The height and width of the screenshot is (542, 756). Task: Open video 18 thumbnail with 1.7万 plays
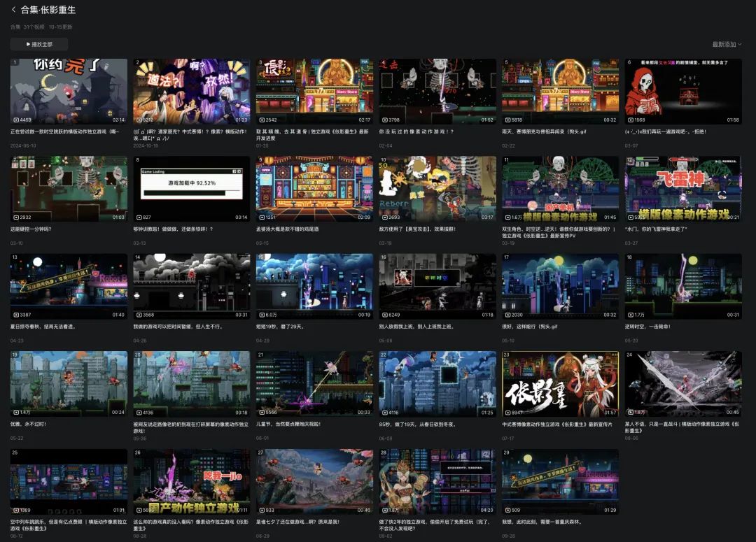(x=683, y=287)
